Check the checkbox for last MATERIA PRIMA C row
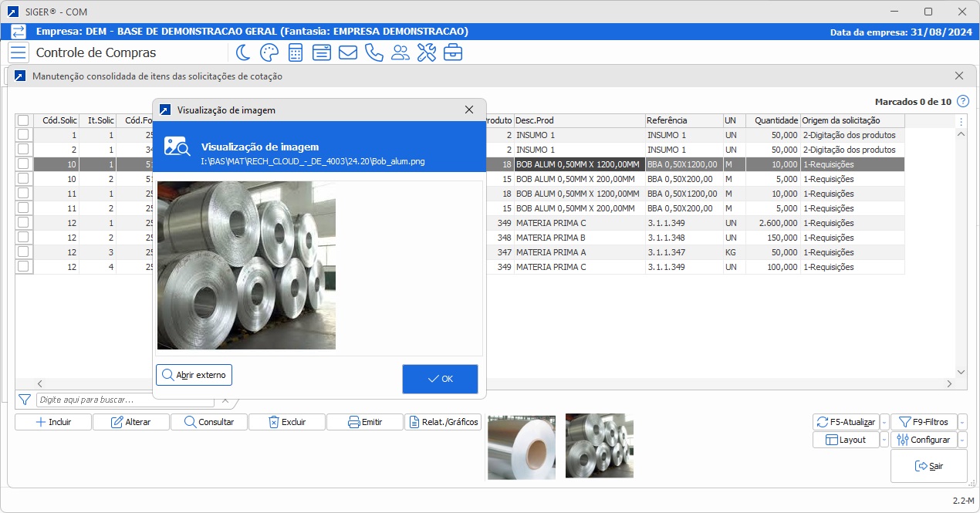This screenshot has height=513, width=980. pos(23,267)
